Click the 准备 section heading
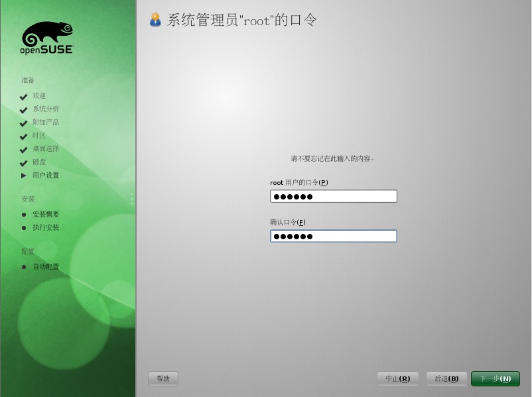 (x=28, y=80)
